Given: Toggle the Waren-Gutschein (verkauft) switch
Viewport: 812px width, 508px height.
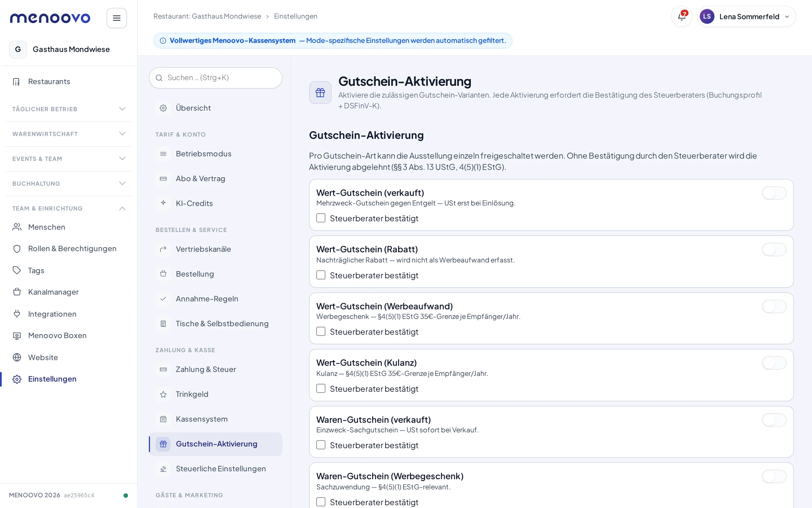Looking at the screenshot, I should click(774, 420).
